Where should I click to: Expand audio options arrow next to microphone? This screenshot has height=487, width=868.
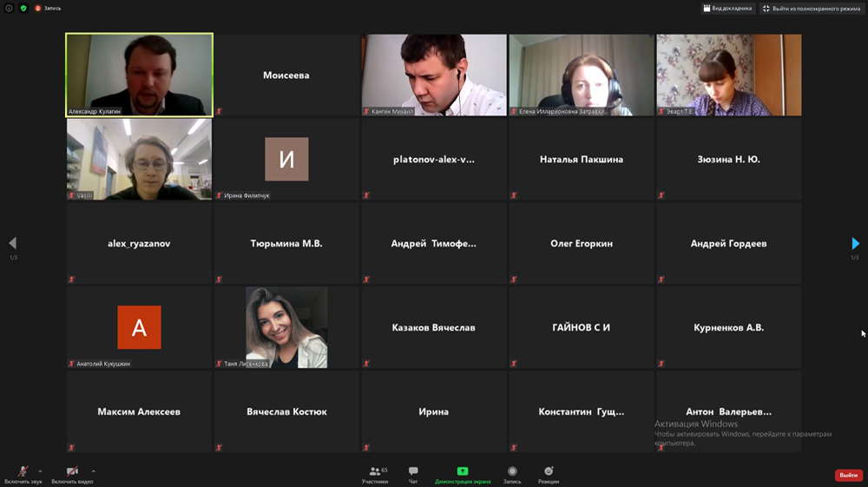[x=40, y=471]
